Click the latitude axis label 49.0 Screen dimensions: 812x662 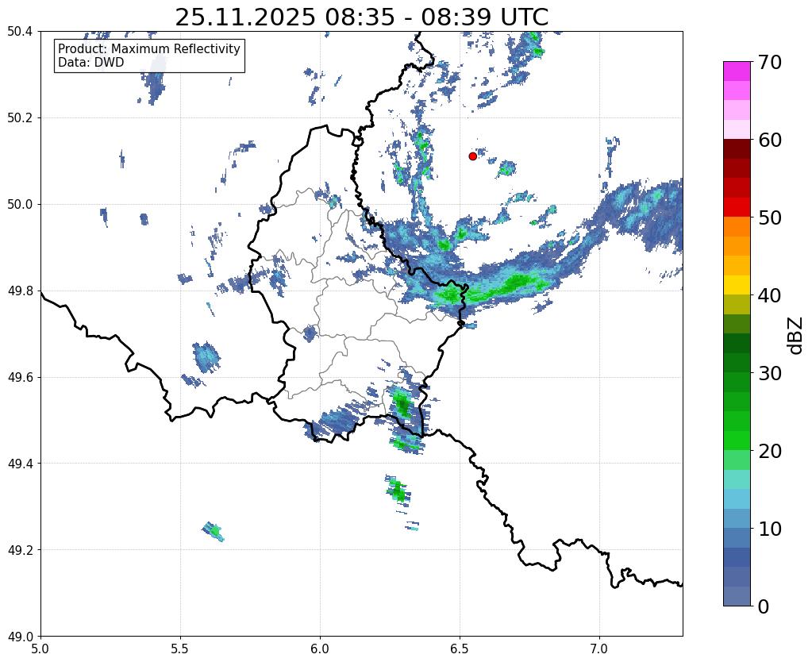pos(20,636)
